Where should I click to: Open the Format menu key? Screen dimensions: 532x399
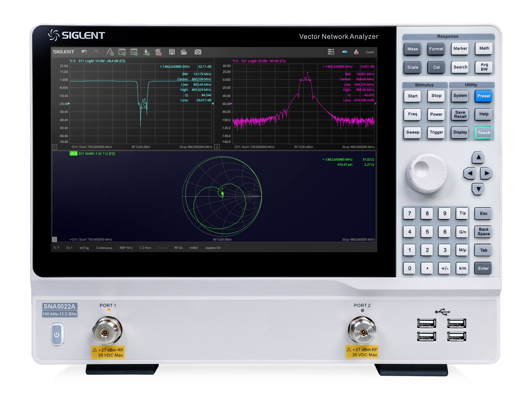point(436,49)
